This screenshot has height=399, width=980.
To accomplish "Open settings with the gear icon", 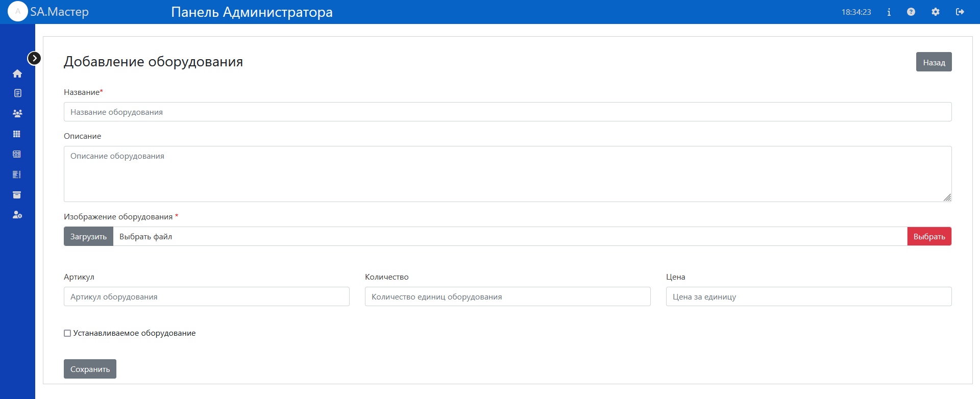I will (x=935, y=12).
